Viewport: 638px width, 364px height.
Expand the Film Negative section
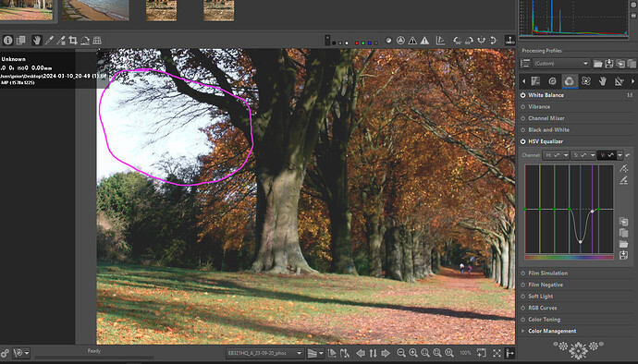click(x=546, y=285)
